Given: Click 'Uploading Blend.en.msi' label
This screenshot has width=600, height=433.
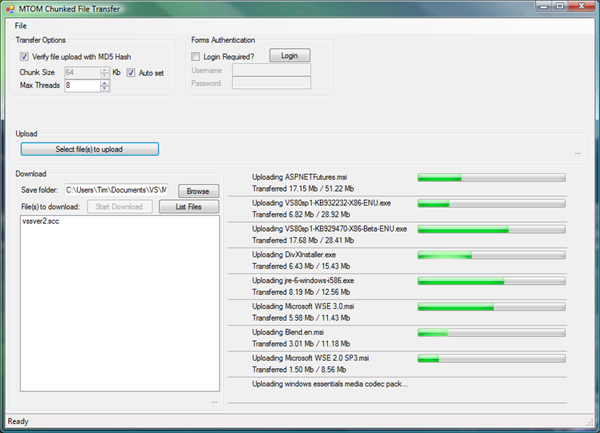Looking at the screenshot, I should [288, 332].
